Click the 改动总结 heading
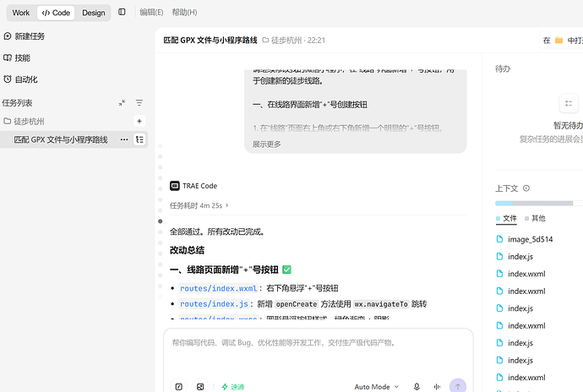 pos(187,250)
